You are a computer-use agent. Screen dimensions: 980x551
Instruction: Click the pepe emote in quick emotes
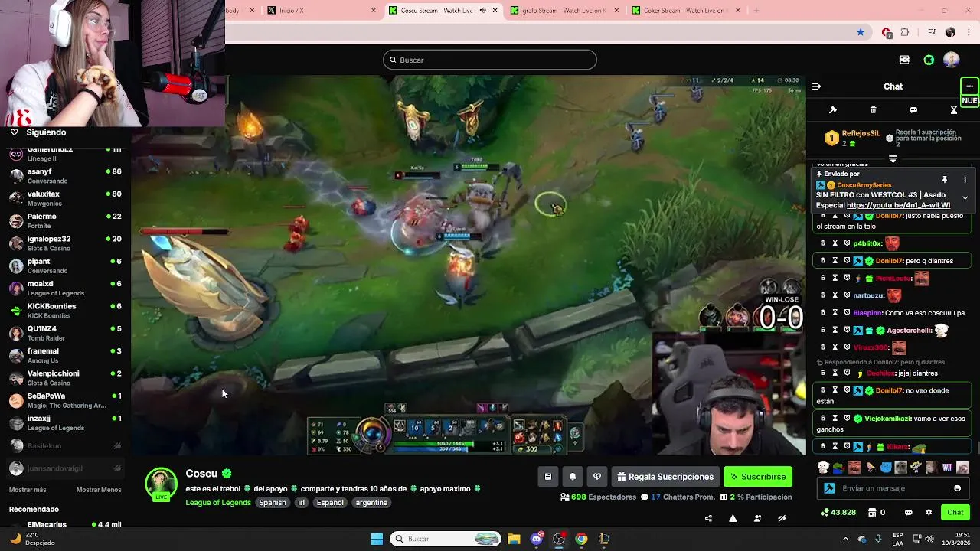click(838, 468)
